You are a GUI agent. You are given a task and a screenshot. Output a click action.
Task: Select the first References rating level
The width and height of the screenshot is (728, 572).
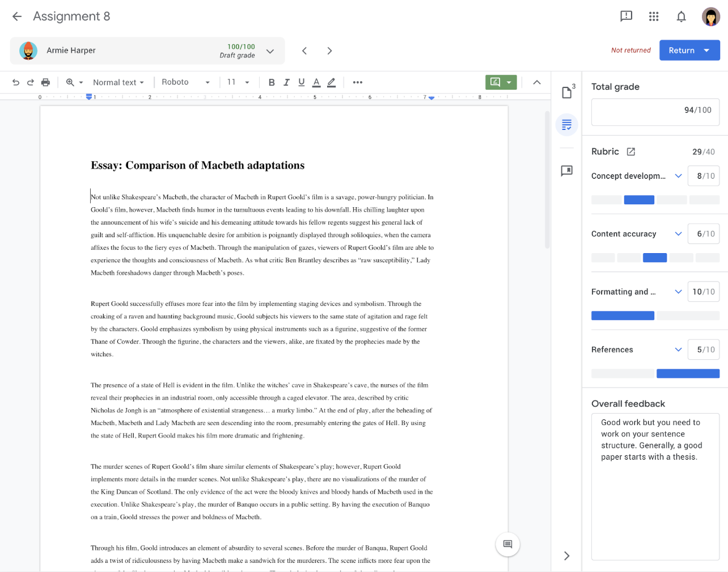point(623,373)
